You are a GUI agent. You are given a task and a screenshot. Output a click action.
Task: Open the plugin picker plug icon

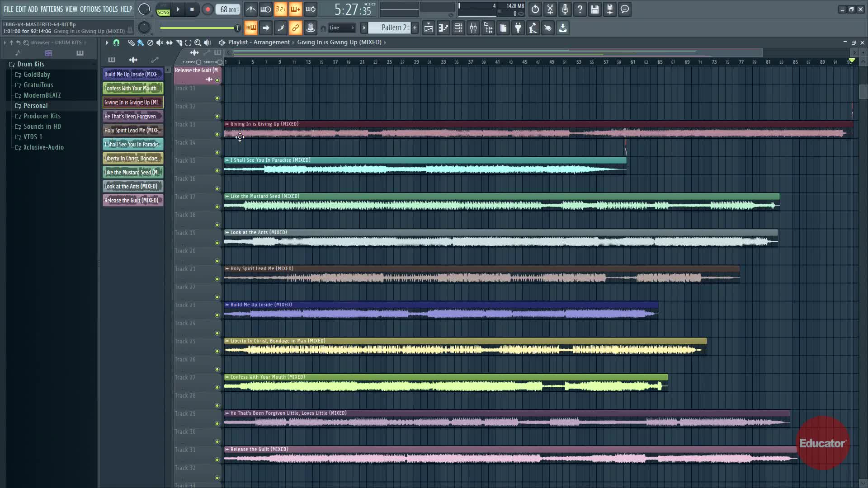(x=518, y=28)
